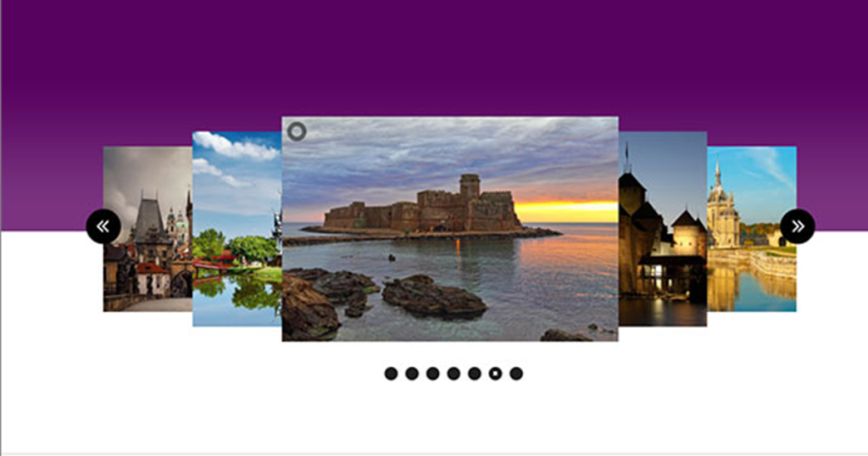868x456 pixels.
Task: Select the last pagination dot
Action: 516,374
